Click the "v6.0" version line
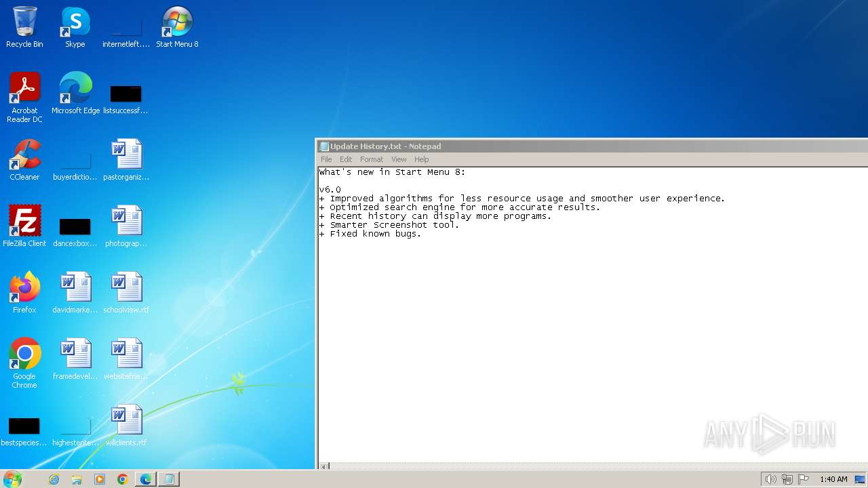Screen dimensions: 868x488 click(x=330, y=190)
